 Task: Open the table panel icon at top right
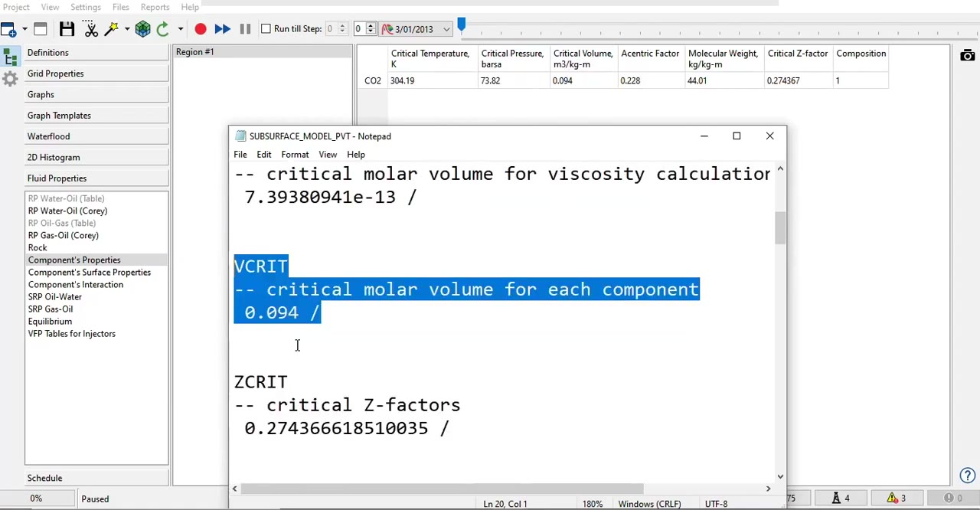(x=967, y=55)
